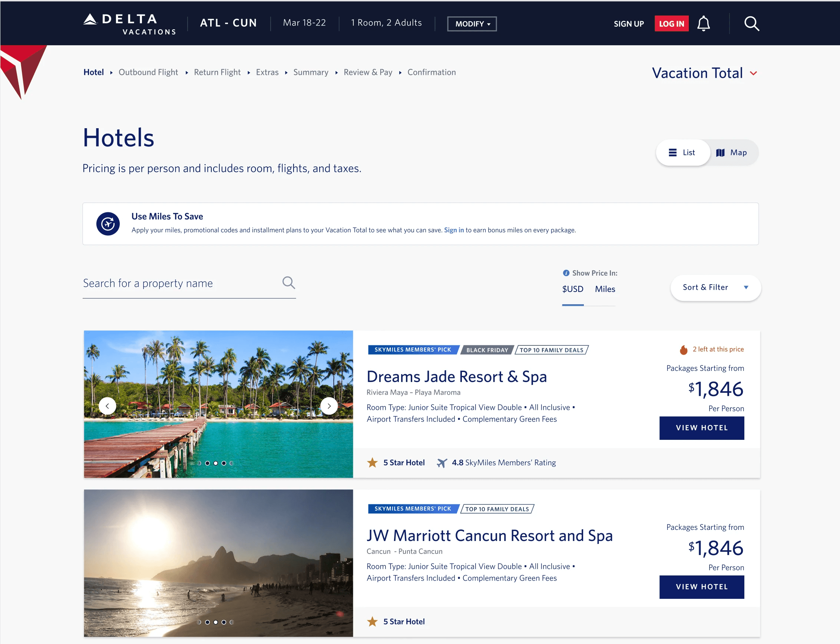Open the MODIFY dropdown
840x644 pixels.
point(472,24)
